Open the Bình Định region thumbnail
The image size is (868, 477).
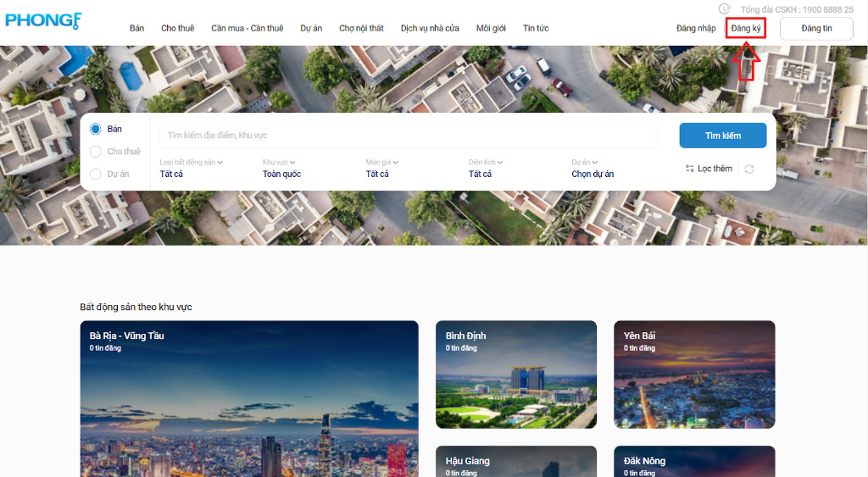click(x=515, y=374)
